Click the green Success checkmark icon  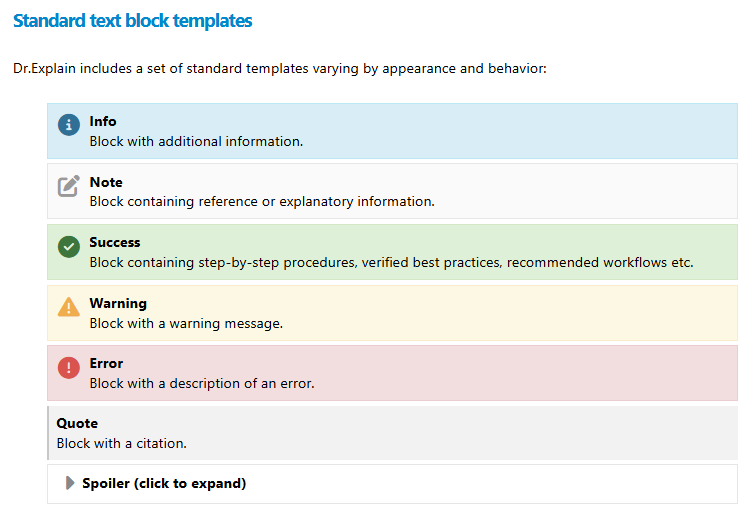click(68, 246)
